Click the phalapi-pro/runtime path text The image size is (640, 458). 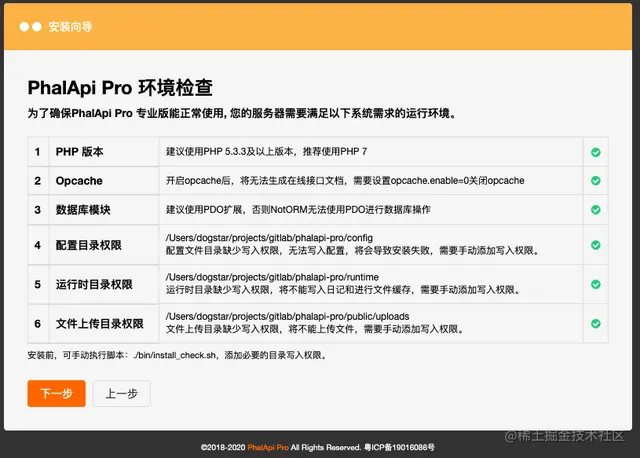point(272,277)
